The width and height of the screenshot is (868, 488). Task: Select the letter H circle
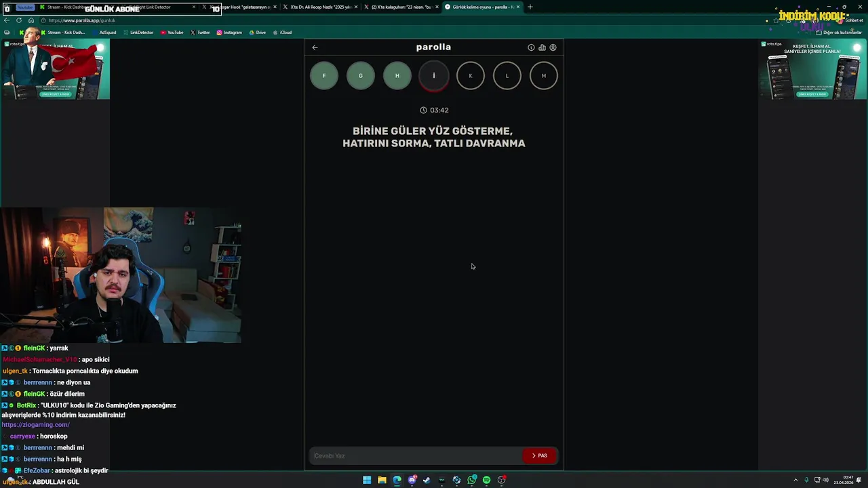[x=397, y=75]
